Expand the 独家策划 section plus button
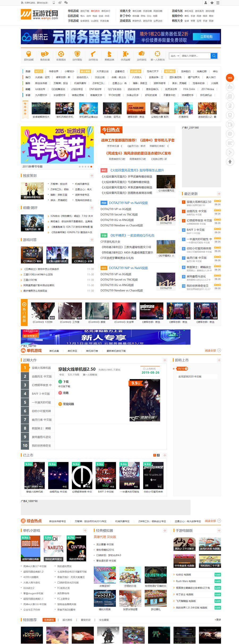 click(x=92, y=175)
